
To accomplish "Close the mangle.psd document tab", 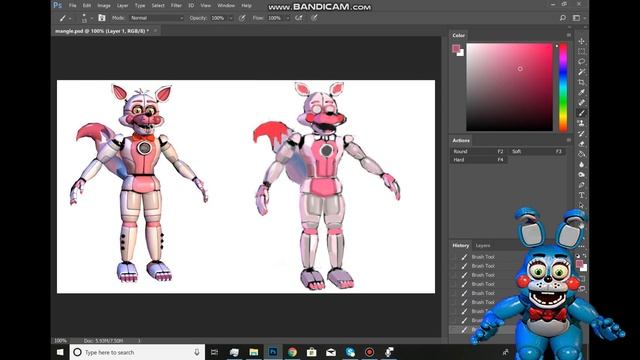I will coord(156,31).
